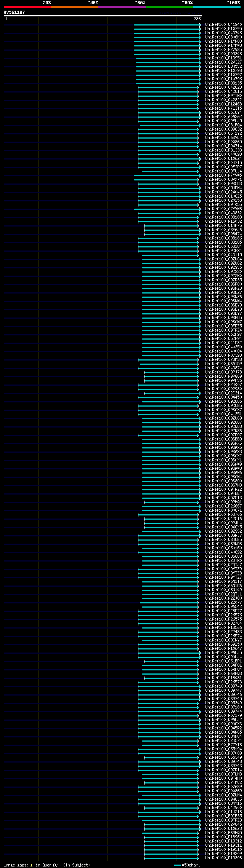Image resolution: width=244 pixels, height=868 pixels.
Task: Click the cyan ~100% identity legend segment
Action: (217, 7)
